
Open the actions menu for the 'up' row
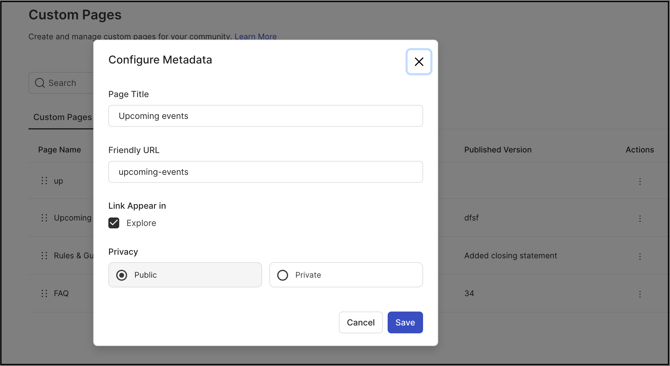(640, 182)
